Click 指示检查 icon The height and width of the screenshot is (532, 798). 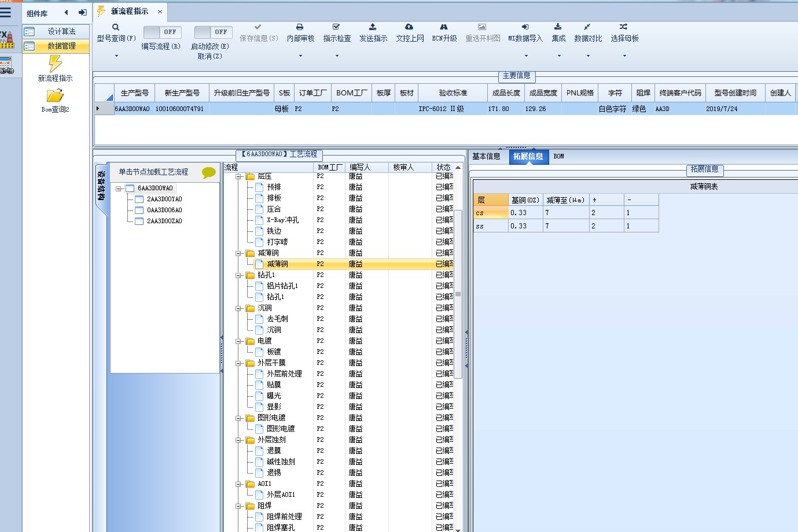coord(336,27)
